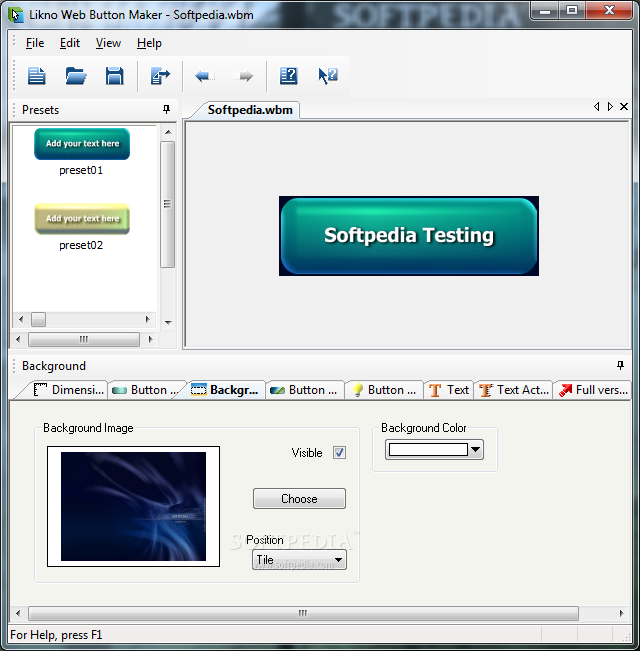The width and height of the screenshot is (640, 651).
Task: Close the Softpedia.wbm document tab
Action: pyautogui.click(x=623, y=107)
